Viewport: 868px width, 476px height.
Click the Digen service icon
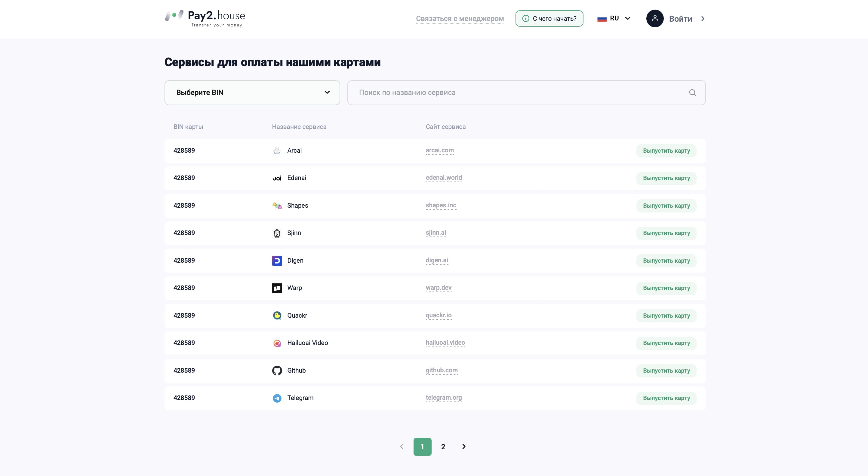coord(277,261)
